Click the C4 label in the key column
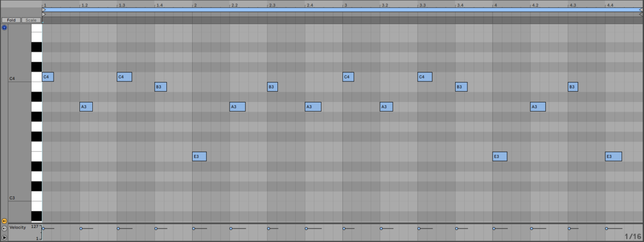The width and height of the screenshot is (644, 242). 12,79
